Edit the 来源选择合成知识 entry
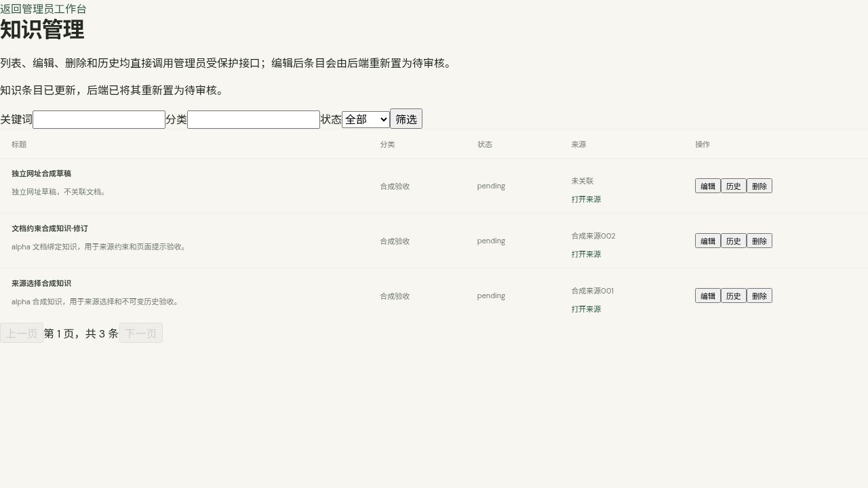Viewport: 868px width, 488px height. coord(708,296)
